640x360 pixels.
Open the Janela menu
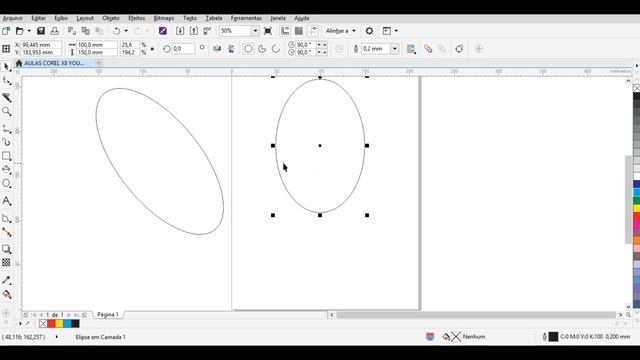(278, 18)
